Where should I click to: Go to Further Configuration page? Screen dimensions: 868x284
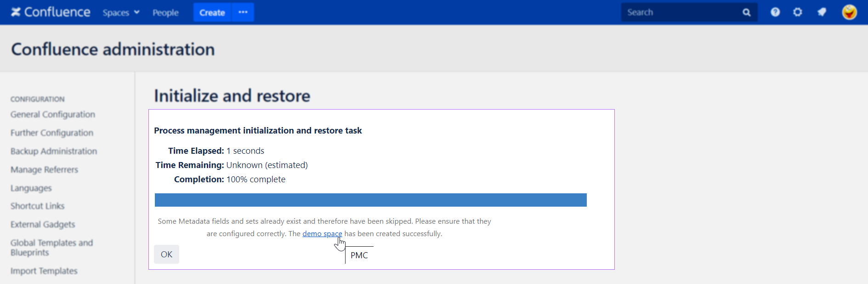(52, 133)
